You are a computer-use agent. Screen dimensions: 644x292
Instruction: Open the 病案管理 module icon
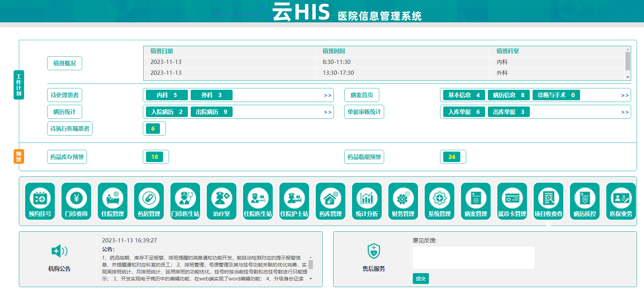click(476, 201)
